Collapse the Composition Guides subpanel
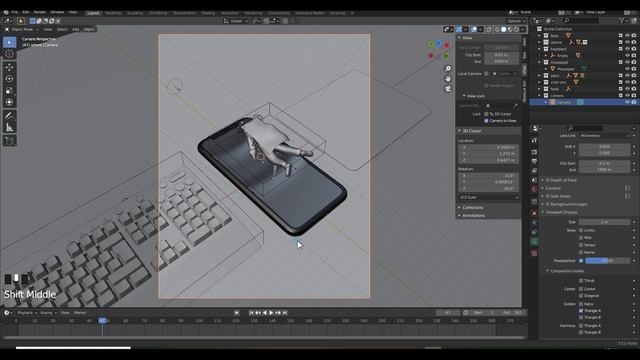This screenshot has width=640, height=360. point(547,271)
